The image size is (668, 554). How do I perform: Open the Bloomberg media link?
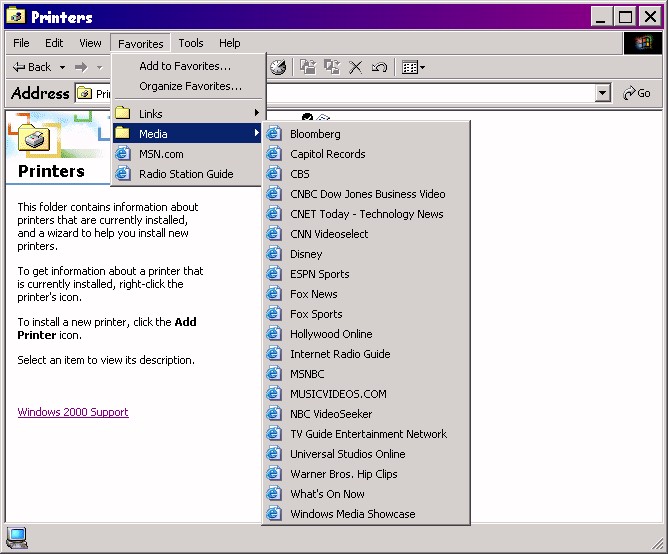click(x=366, y=134)
